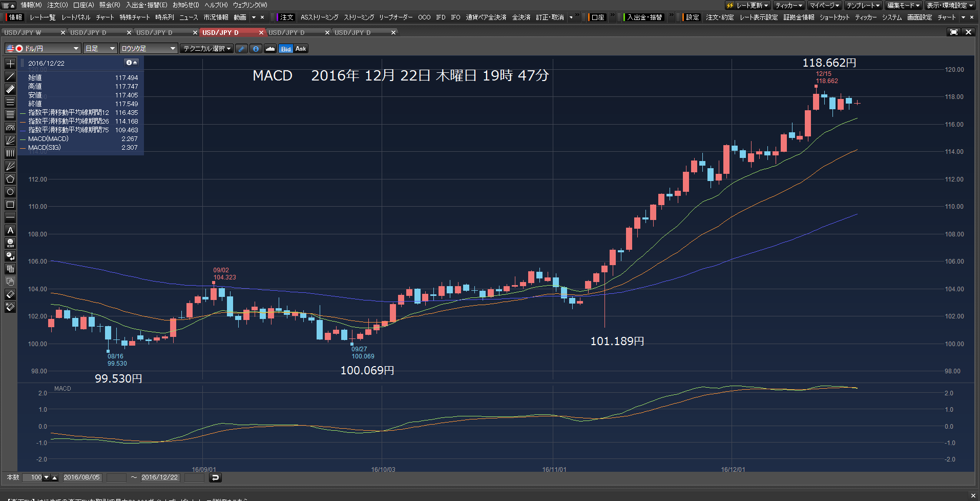
Task: Open the テンプレート dropdown
Action: click(863, 5)
